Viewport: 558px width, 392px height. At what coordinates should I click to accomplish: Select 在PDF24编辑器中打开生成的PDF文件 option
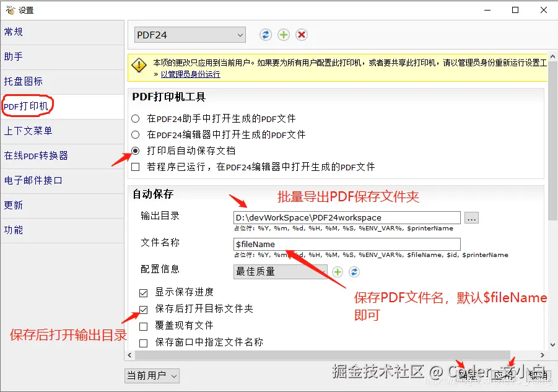tap(135, 135)
